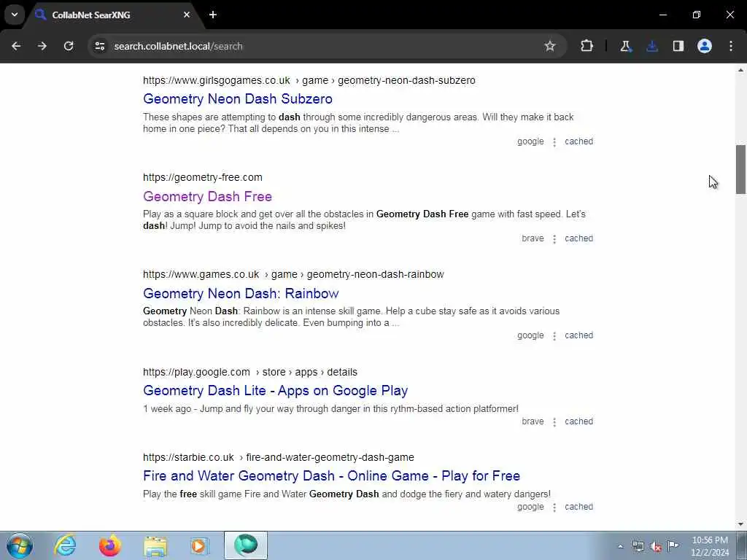The width and height of the screenshot is (747, 560).
Task: Click games.co.uk URL breadcrumb
Action: click(x=293, y=274)
